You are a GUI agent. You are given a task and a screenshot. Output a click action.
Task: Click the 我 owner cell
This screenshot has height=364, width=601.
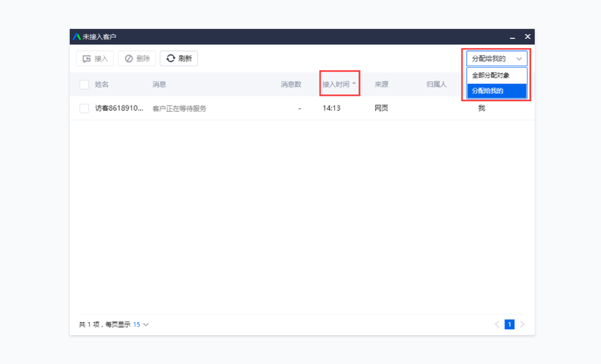[x=481, y=108]
